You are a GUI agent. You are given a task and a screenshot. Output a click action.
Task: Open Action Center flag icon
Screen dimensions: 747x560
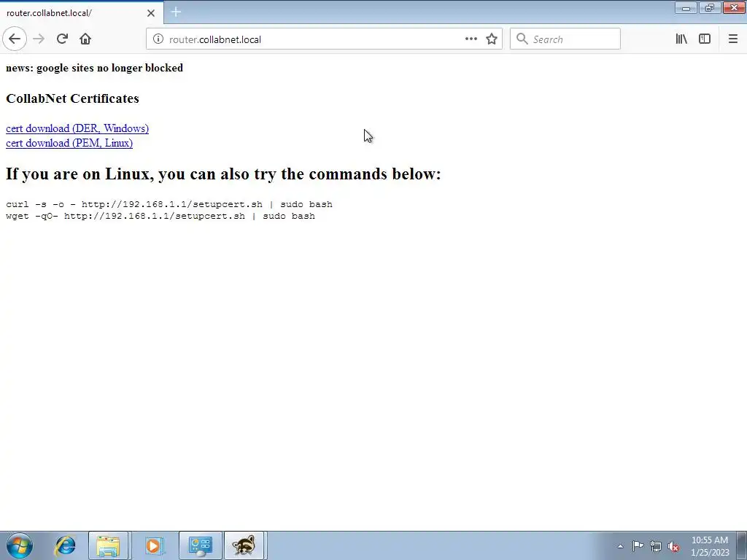pyautogui.click(x=638, y=546)
